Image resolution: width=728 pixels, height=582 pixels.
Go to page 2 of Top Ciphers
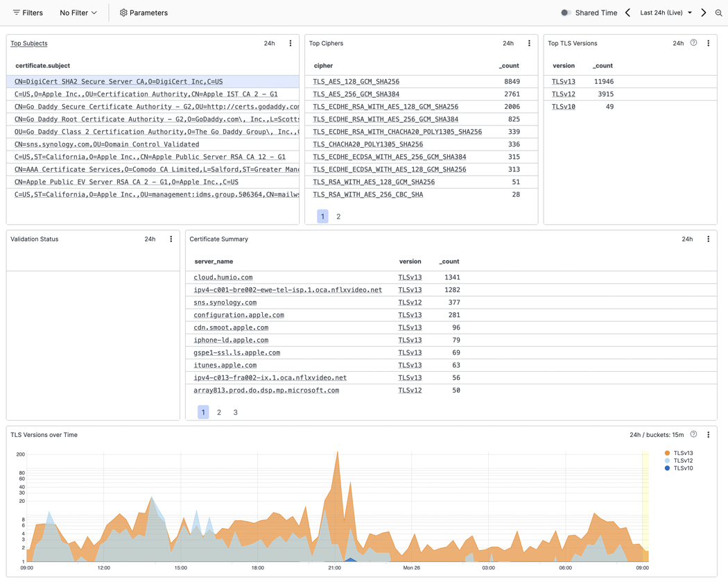[338, 216]
